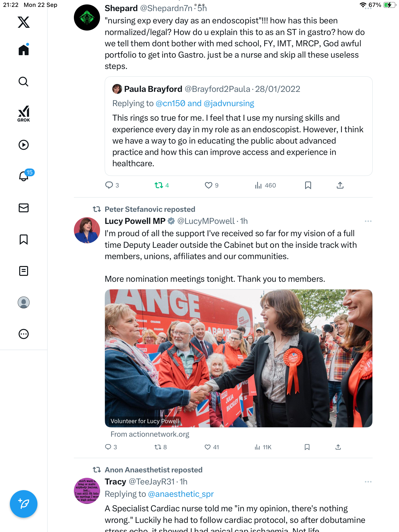
Task: Open Grok from the sidebar
Action: 24,114
